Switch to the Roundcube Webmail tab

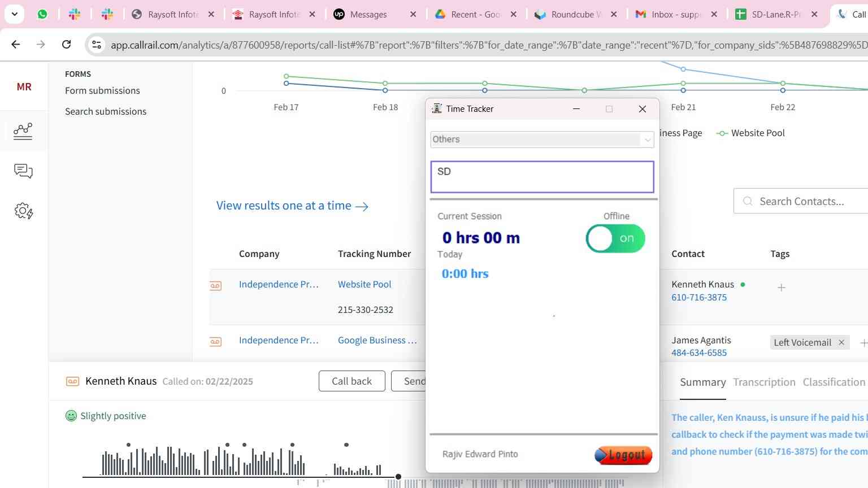576,14
